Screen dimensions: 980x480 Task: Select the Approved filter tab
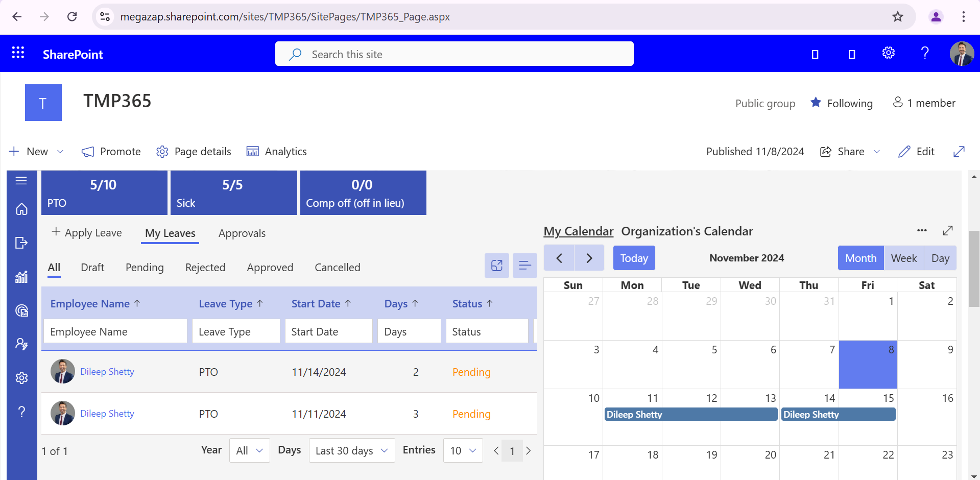coord(270,268)
